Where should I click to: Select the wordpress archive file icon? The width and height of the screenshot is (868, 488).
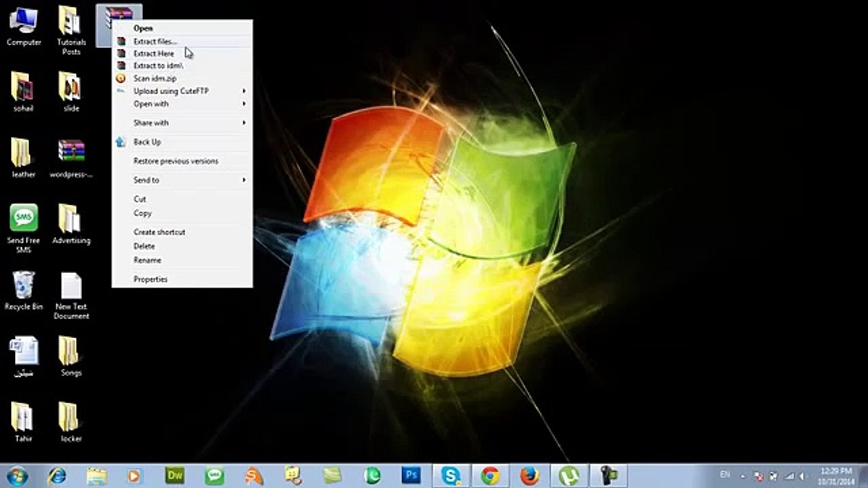point(71,158)
